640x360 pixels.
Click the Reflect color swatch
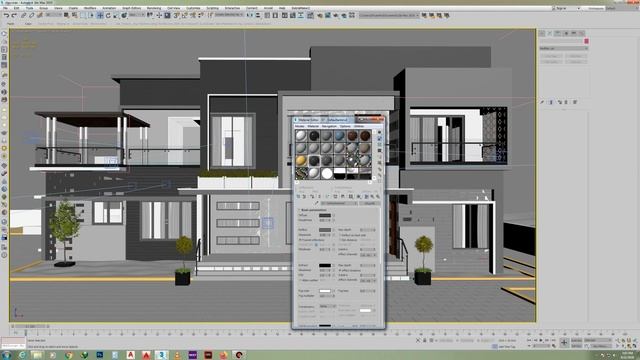click(325, 230)
